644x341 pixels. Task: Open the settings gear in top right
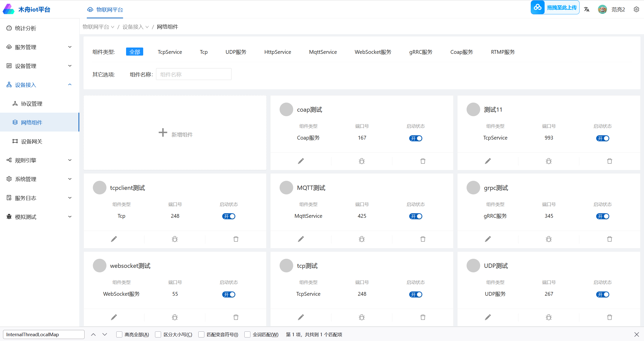[x=636, y=10]
